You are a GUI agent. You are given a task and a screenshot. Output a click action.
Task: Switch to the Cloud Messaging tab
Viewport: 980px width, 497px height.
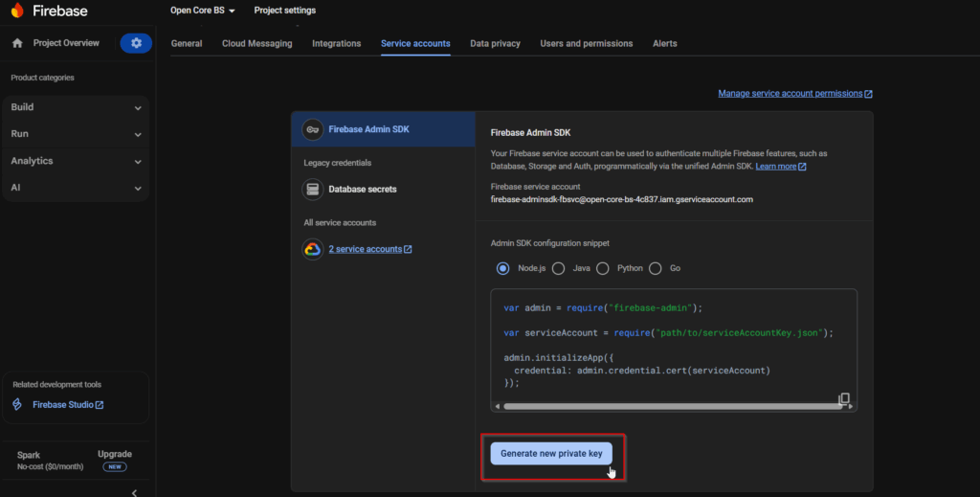[256, 43]
